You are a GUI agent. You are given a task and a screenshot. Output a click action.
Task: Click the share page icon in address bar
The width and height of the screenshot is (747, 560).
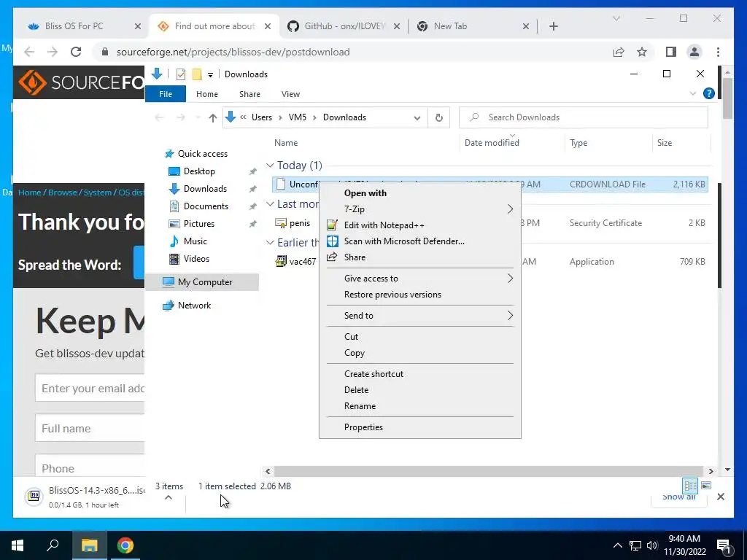pos(619,52)
